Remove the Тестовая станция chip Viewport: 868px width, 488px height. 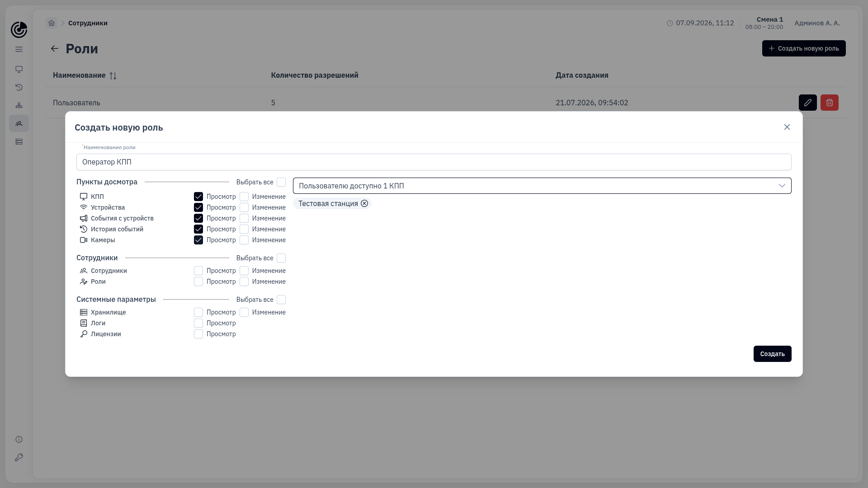click(x=364, y=203)
